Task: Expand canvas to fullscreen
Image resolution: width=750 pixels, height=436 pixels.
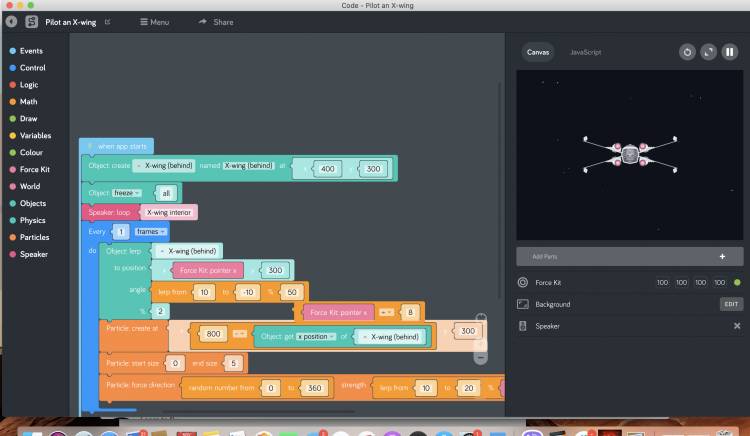Action: (708, 52)
